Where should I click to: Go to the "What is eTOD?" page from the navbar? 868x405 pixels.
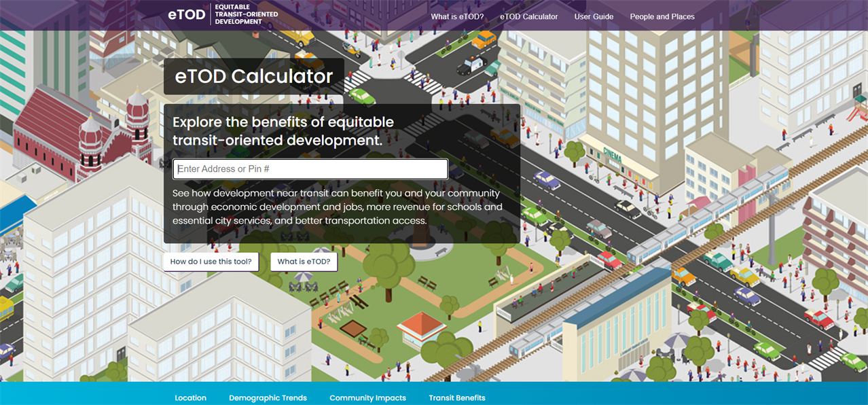[456, 16]
